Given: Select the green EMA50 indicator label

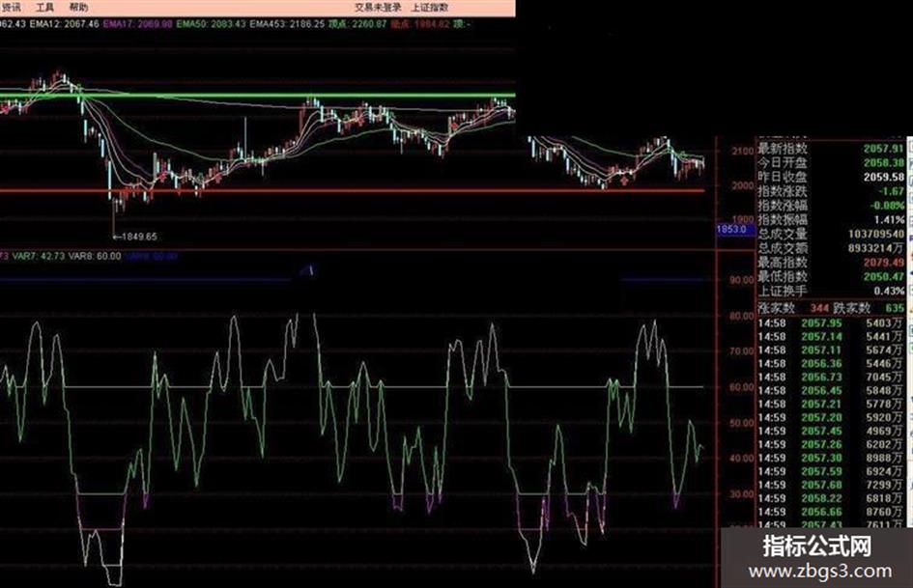Looking at the screenshot, I should [x=212, y=24].
